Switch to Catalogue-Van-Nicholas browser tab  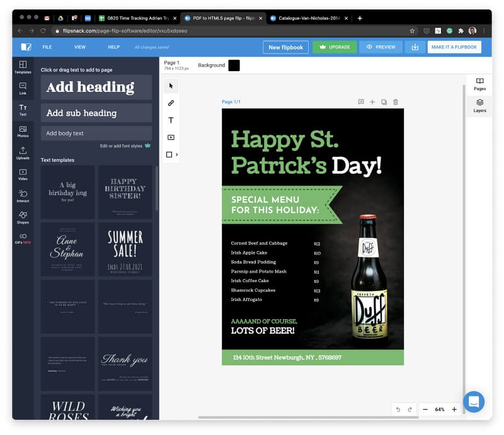[309, 18]
